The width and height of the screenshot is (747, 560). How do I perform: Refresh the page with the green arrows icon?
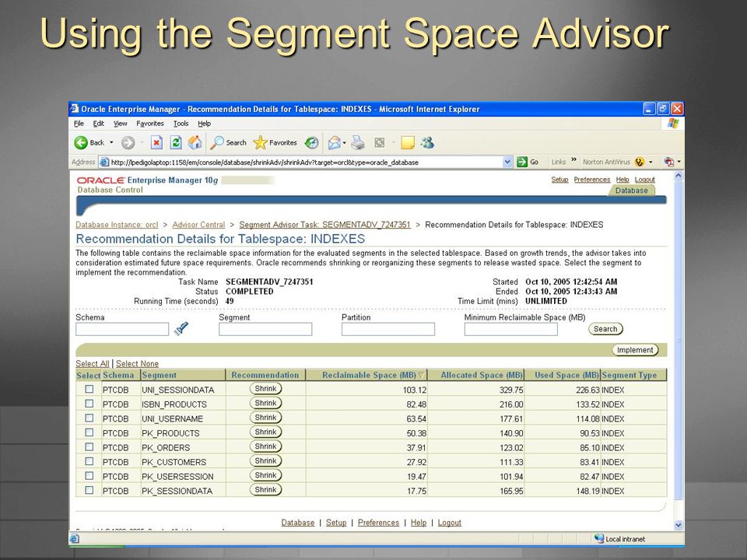176,142
